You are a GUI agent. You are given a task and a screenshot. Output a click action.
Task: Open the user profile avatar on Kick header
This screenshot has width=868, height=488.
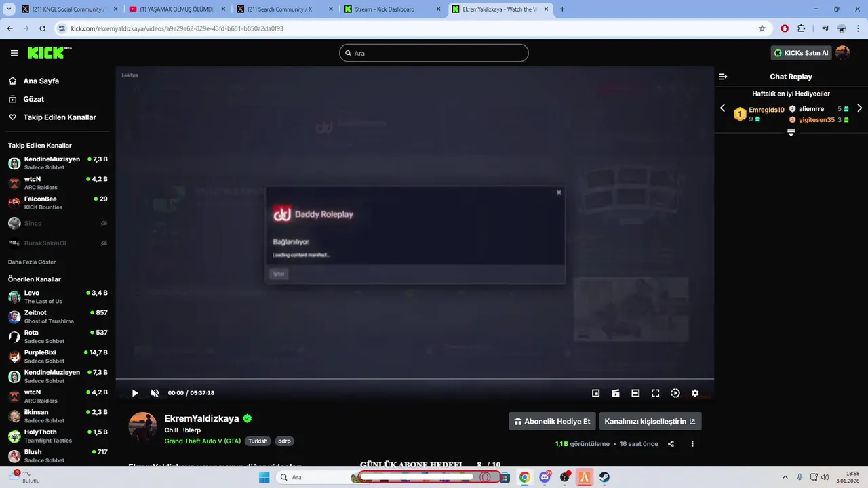pyautogui.click(x=842, y=53)
